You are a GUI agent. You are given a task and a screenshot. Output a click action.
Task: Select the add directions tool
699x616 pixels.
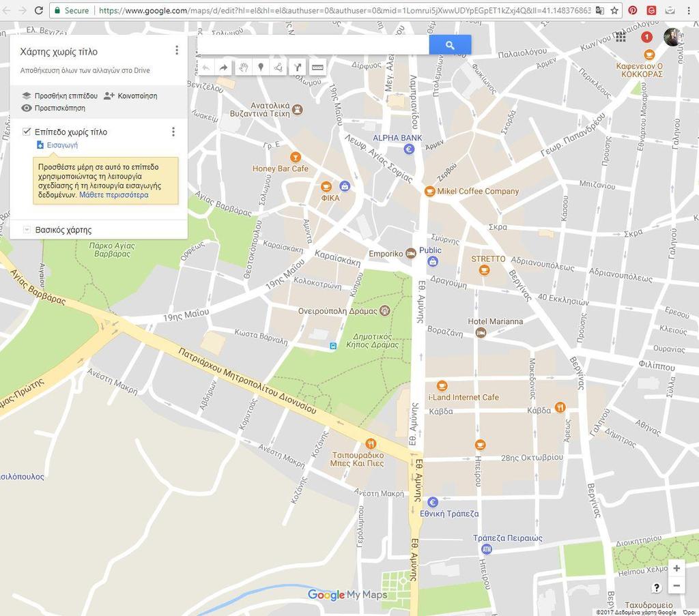(x=297, y=68)
